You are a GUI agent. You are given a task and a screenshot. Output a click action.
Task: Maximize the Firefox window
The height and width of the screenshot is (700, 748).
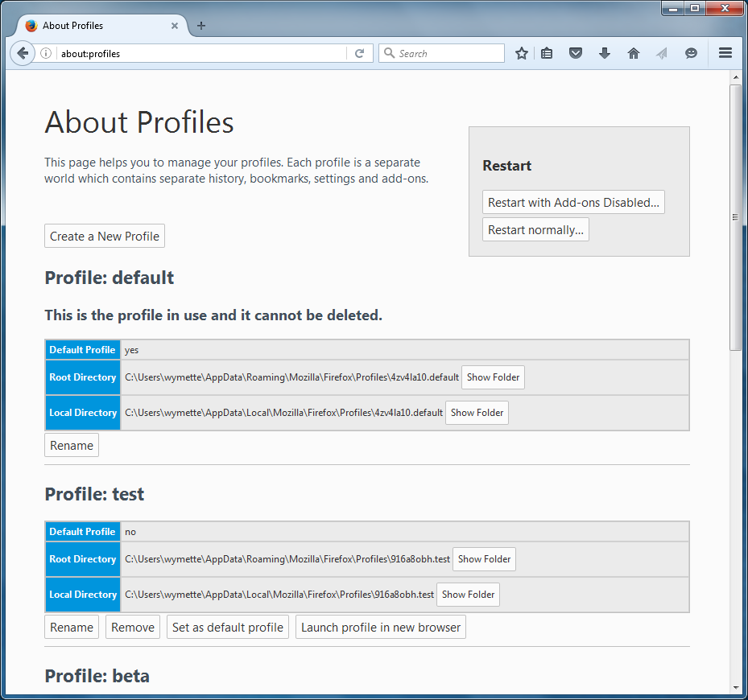695,8
